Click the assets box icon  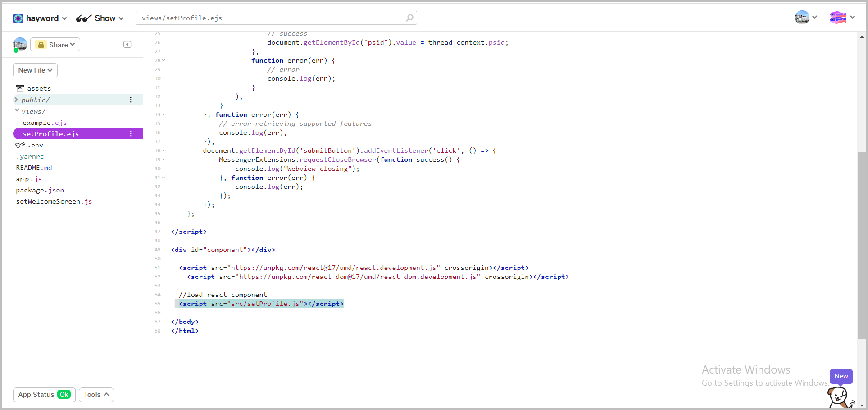[x=20, y=88]
